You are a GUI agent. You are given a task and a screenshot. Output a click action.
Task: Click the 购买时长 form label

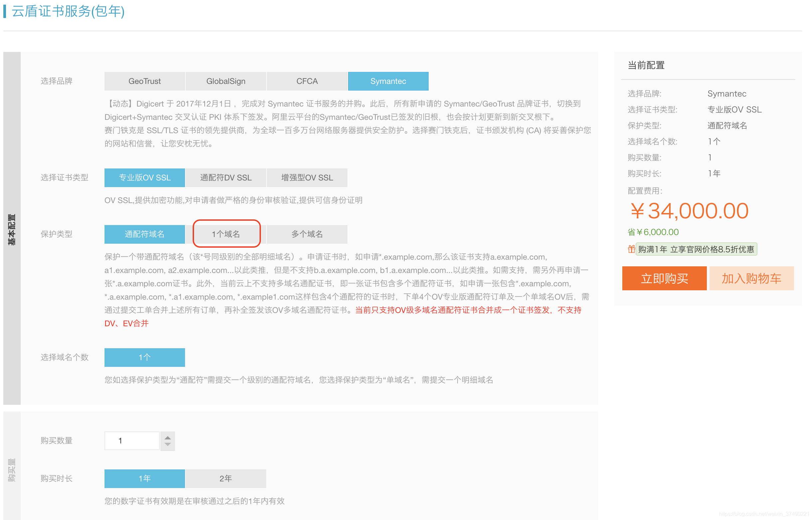click(x=56, y=479)
